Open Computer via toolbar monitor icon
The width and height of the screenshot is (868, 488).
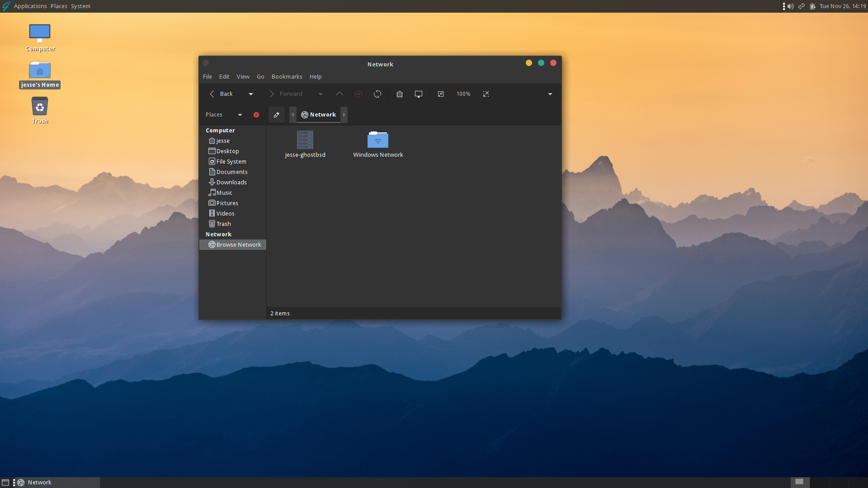[419, 94]
